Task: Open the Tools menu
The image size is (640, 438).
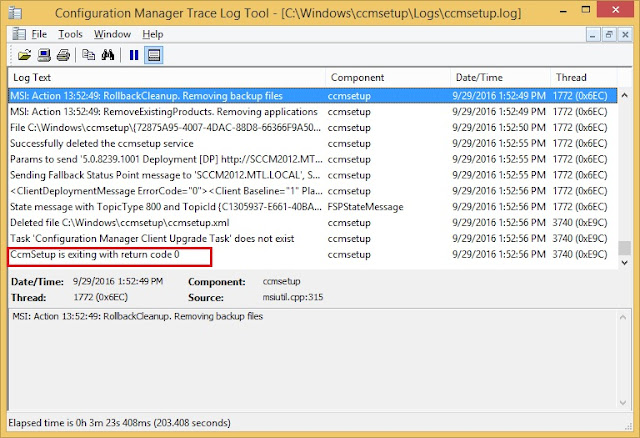Action: 70,34
